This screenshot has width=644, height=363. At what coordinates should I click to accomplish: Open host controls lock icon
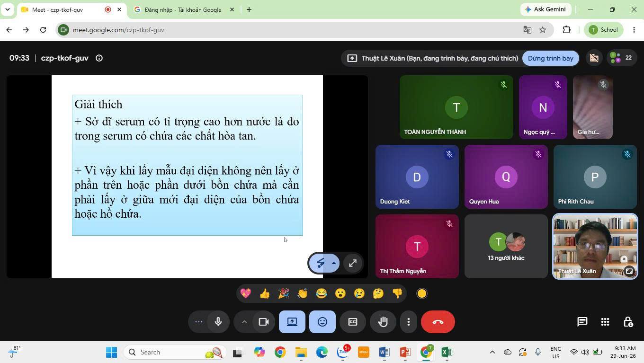(x=628, y=322)
